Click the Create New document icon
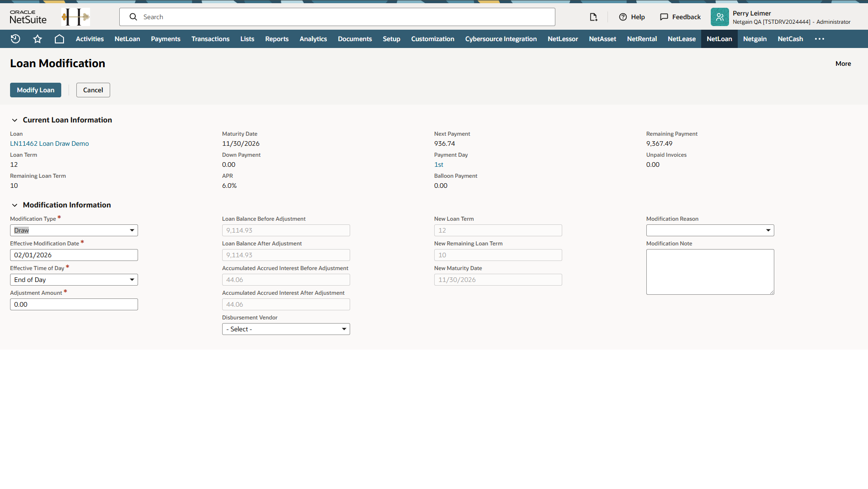The height and width of the screenshot is (489, 868). tap(593, 17)
